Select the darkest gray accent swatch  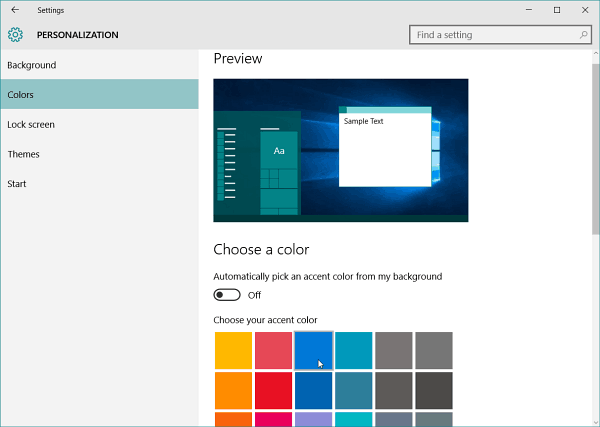click(434, 391)
